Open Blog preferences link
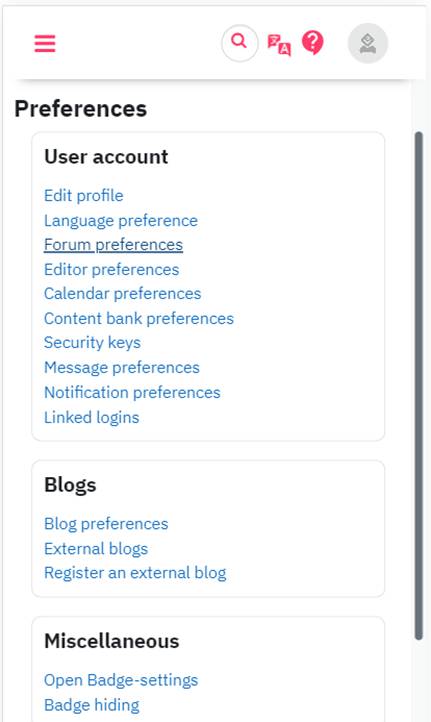The image size is (431, 722). [x=106, y=524]
